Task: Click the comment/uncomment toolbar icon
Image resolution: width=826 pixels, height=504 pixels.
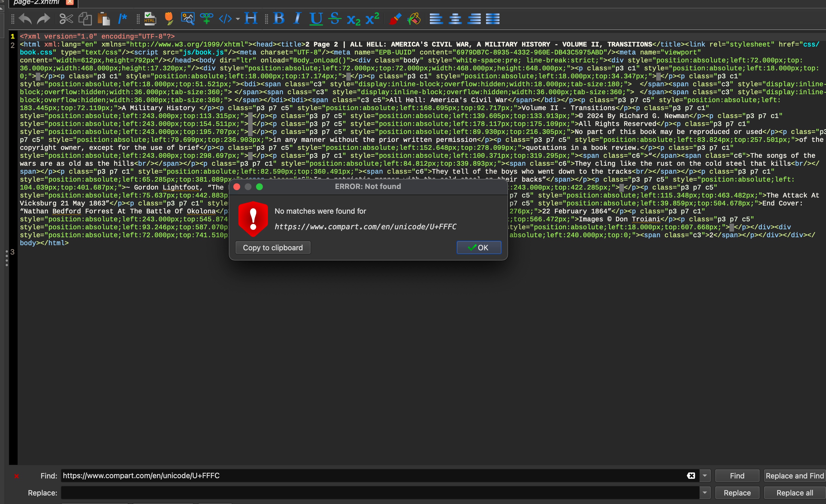Action: (x=122, y=19)
